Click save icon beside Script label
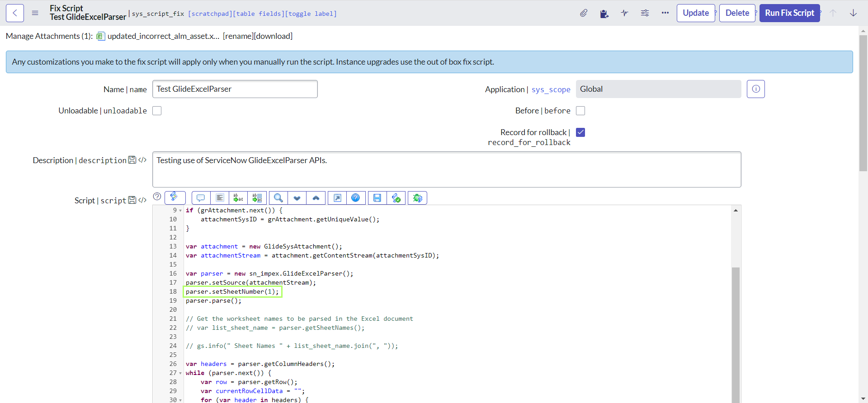The width and height of the screenshot is (868, 403). [132, 200]
